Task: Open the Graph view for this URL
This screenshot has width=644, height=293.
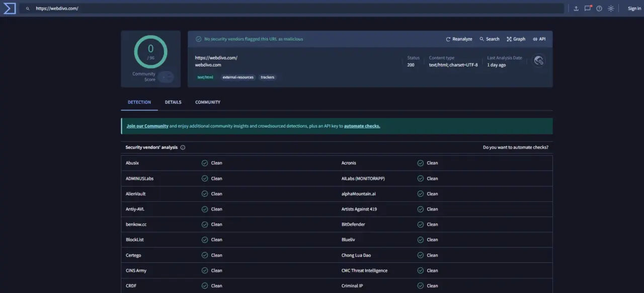Action: coord(516,39)
